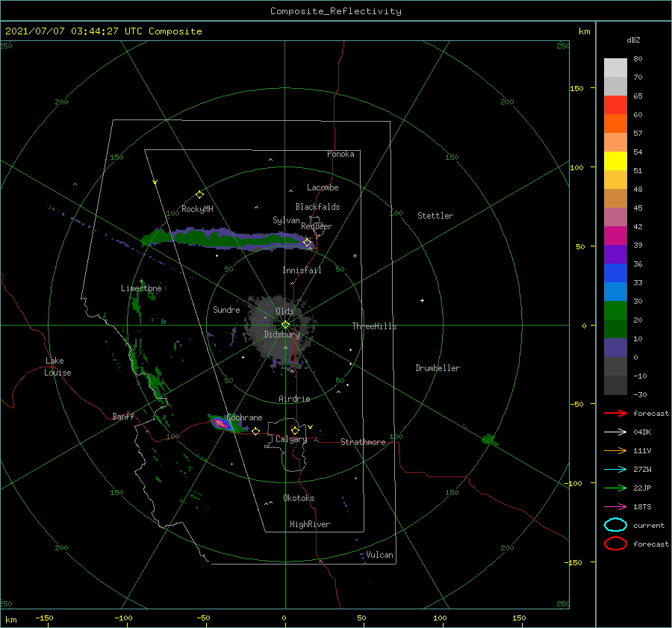
Task: Click the yellow diamond marker east of Cochrane
Action: coord(255,431)
